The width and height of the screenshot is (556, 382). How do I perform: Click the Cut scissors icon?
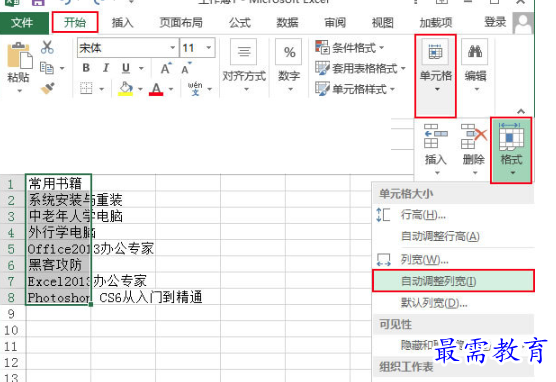(x=47, y=47)
